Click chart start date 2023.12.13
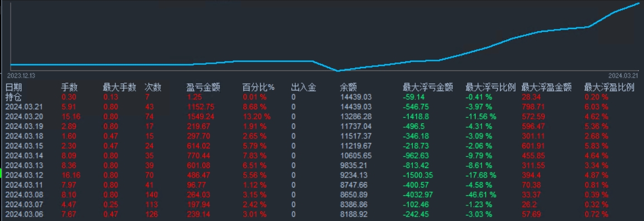644x221 pixels. [x=21, y=75]
